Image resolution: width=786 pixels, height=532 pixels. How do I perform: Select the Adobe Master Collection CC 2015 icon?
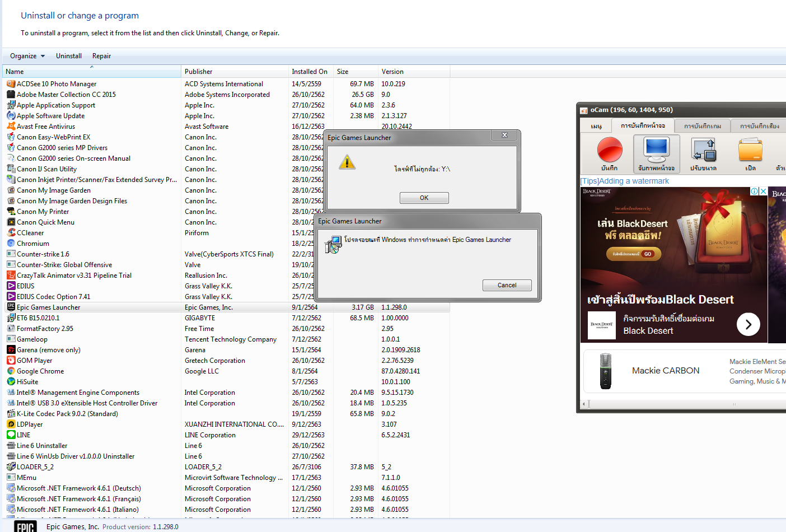pos(11,95)
